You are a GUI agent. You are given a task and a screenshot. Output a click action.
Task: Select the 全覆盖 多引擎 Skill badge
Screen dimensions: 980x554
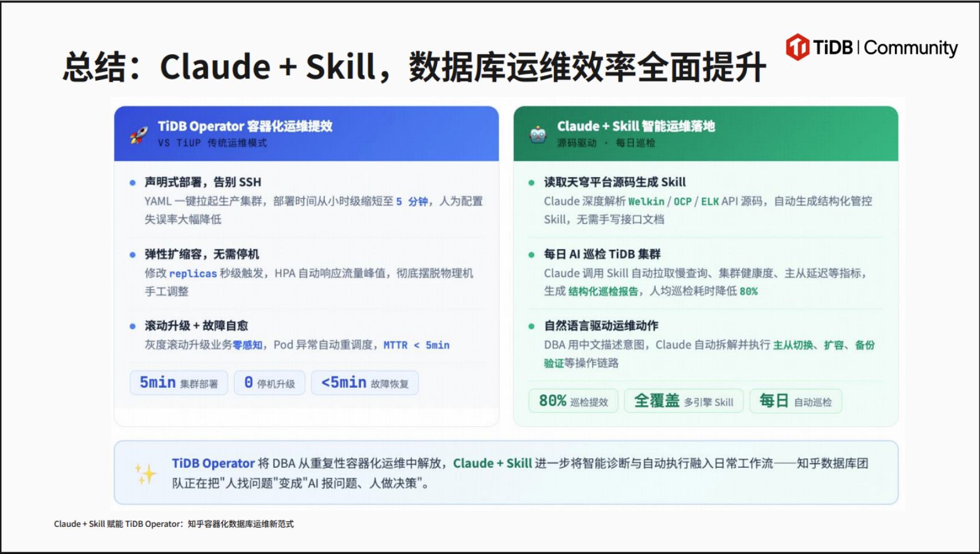pos(683,401)
